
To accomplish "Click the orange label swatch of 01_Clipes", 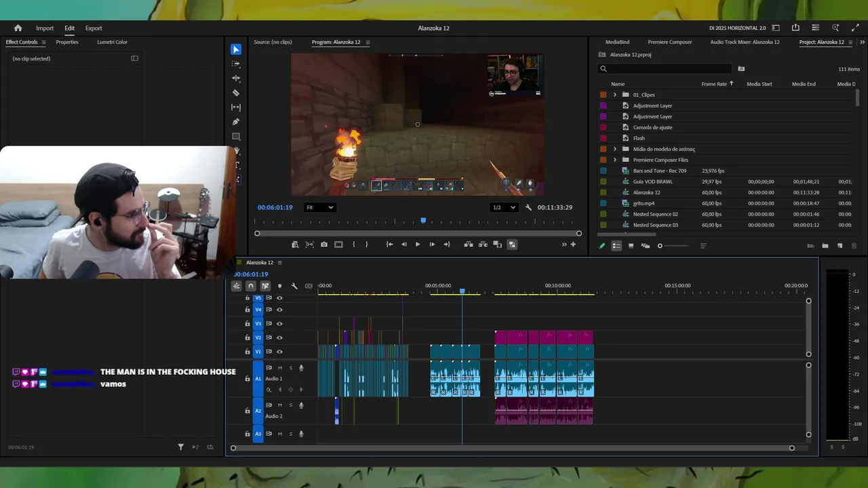I will (x=603, y=95).
